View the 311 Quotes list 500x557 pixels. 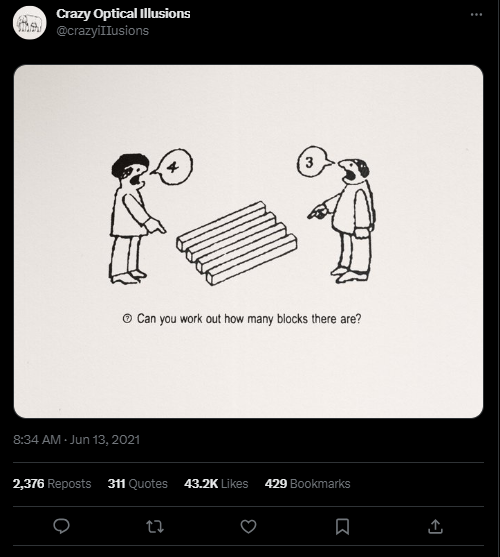click(x=138, y=483)
